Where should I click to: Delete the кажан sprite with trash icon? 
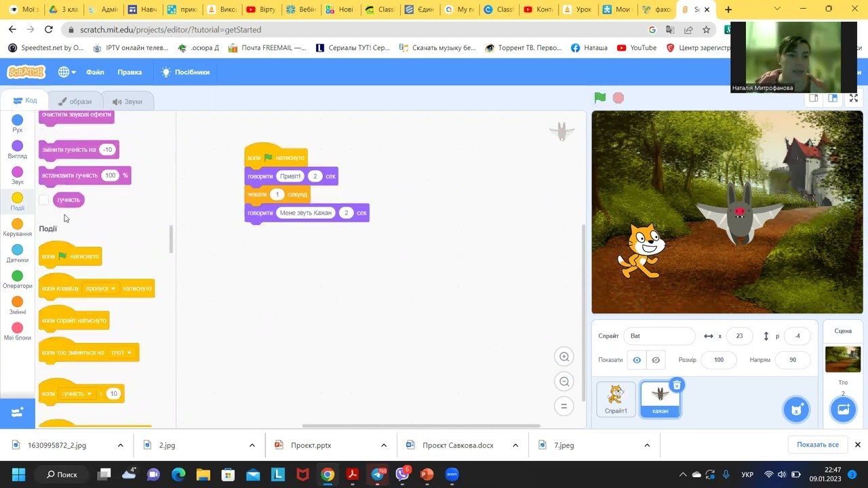click(677, 386)
